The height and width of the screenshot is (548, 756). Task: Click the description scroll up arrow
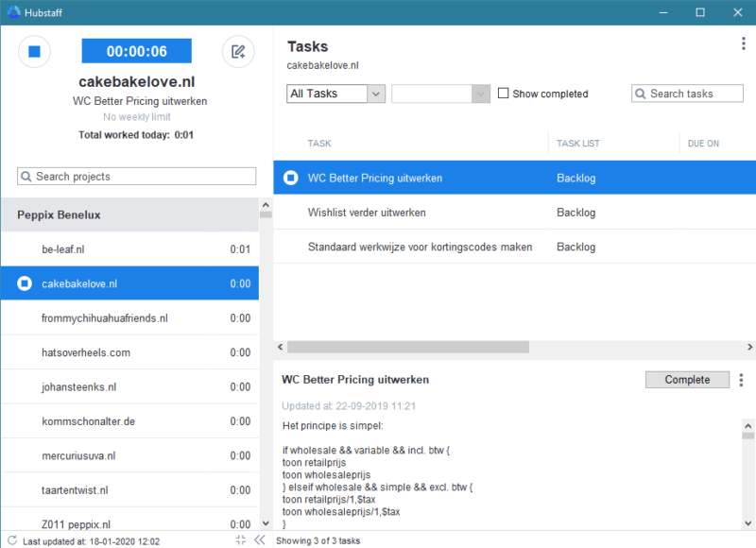click(x=747, y=426)
